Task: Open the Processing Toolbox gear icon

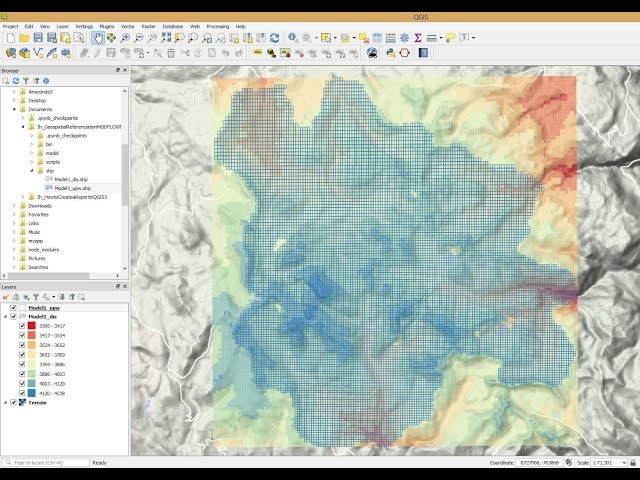Action: point(404,38)
